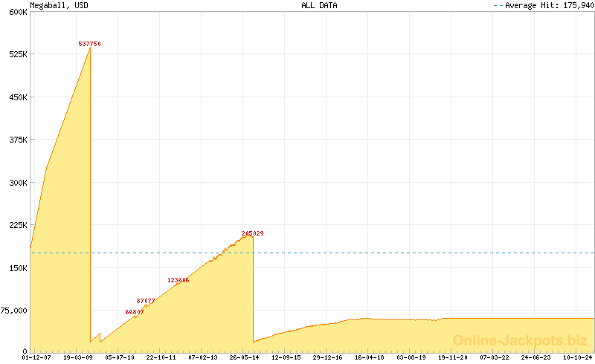This screenshot has width=595, height=364.
Task: Click the 66807 data label
Action: pyautogui.click(x=135, y=312)
